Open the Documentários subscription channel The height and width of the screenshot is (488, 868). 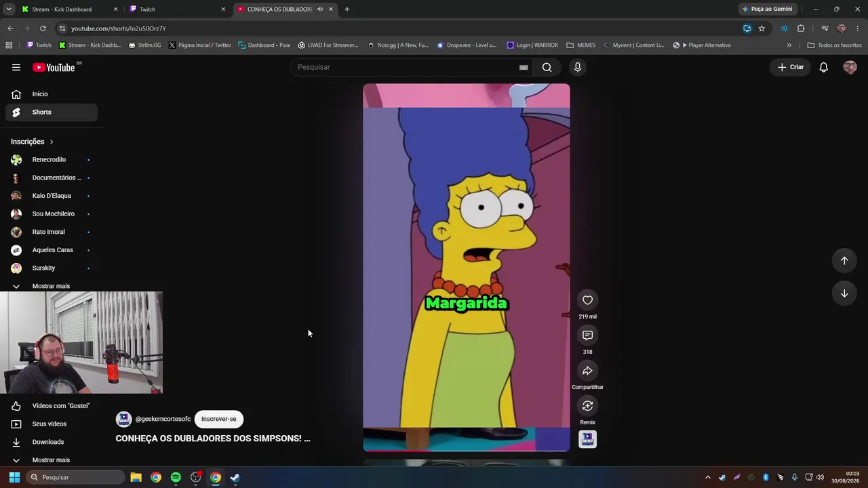(52, 178)
